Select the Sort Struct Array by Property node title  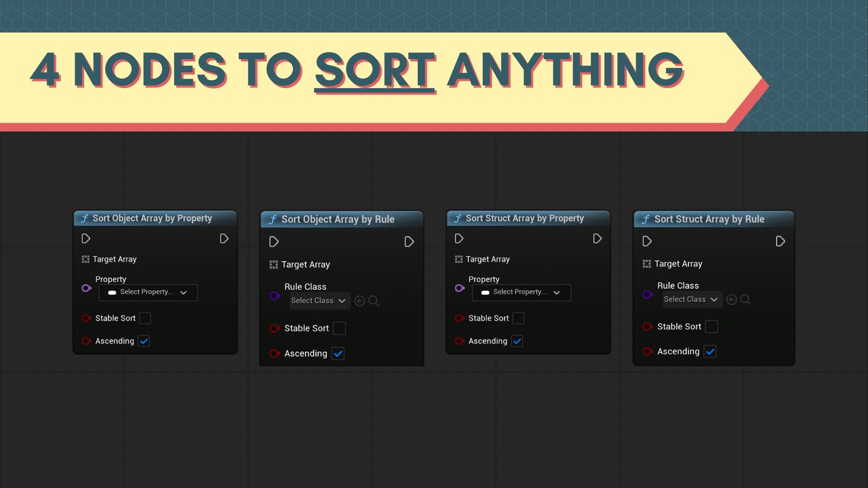click(525, 218)
